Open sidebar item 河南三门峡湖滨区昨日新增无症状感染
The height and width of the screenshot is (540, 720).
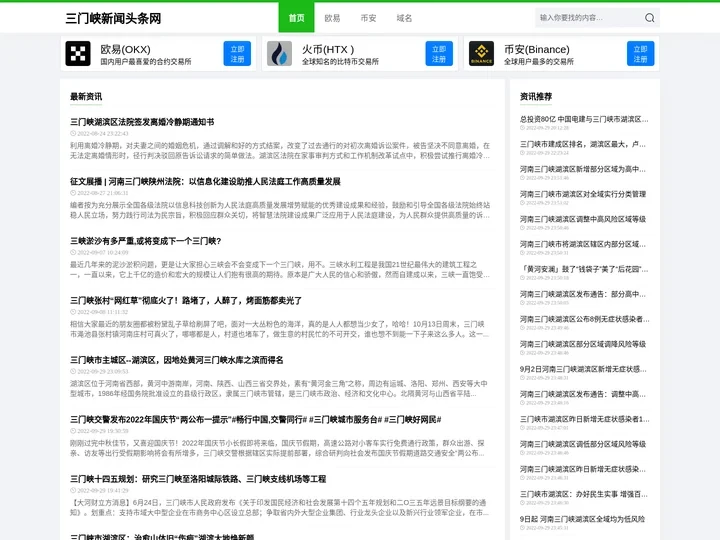[583, 469]
